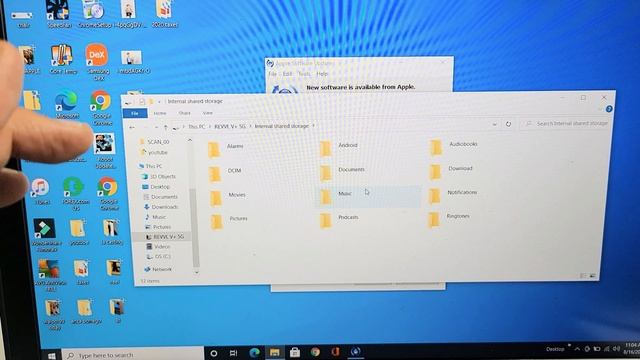Open Explorer help question mark icon

(x=609, y=109)
